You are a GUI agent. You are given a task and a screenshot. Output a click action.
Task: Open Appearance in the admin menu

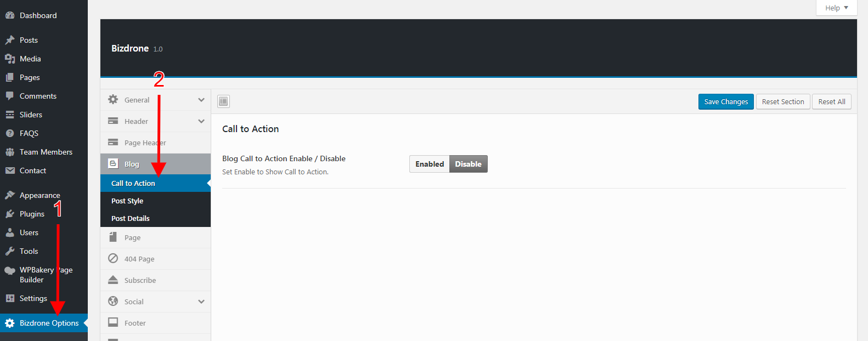[x=44, y=195]
